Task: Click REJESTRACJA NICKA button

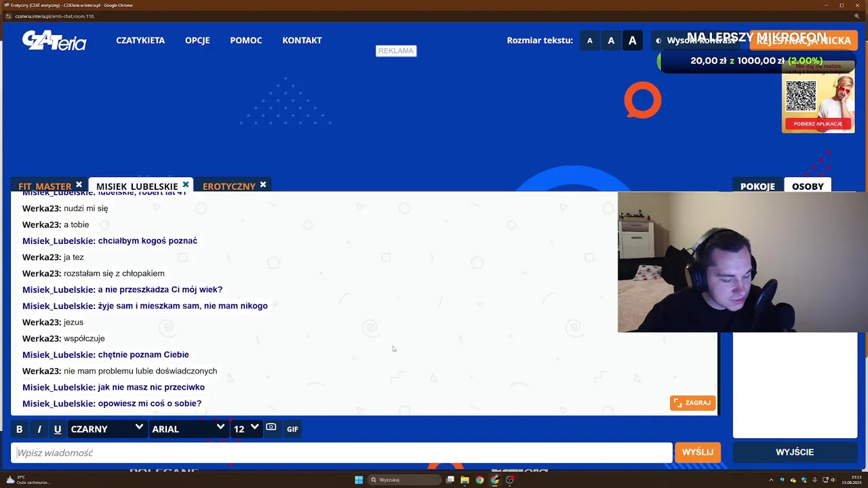Action: (x=803, y=41)
